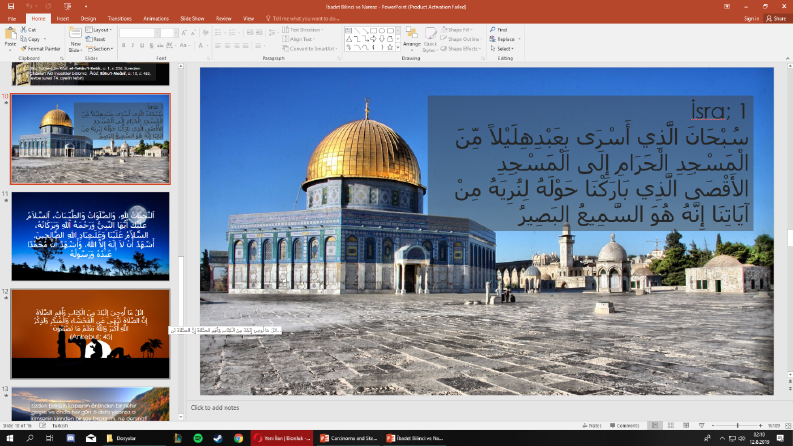Expand the Section dropdown
Screen dimensions: 793x446
[100, 49]
